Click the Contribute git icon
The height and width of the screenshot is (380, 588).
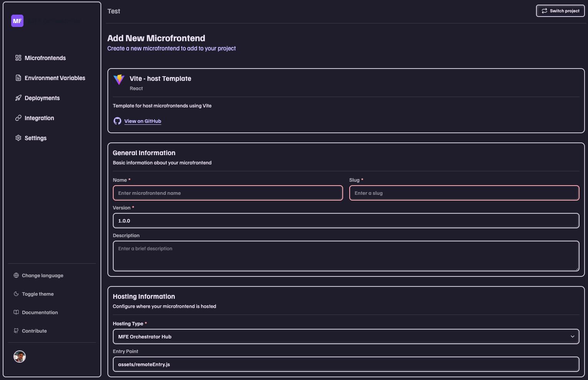(x=16, y=331)
